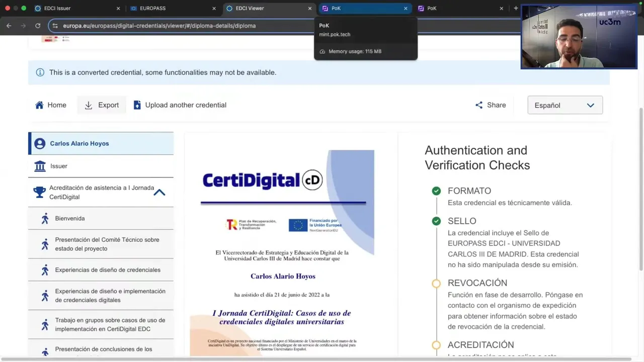Click the info icon in the blue banner
The height and width of the screenshot is (362, 644).
pos(40,72)
